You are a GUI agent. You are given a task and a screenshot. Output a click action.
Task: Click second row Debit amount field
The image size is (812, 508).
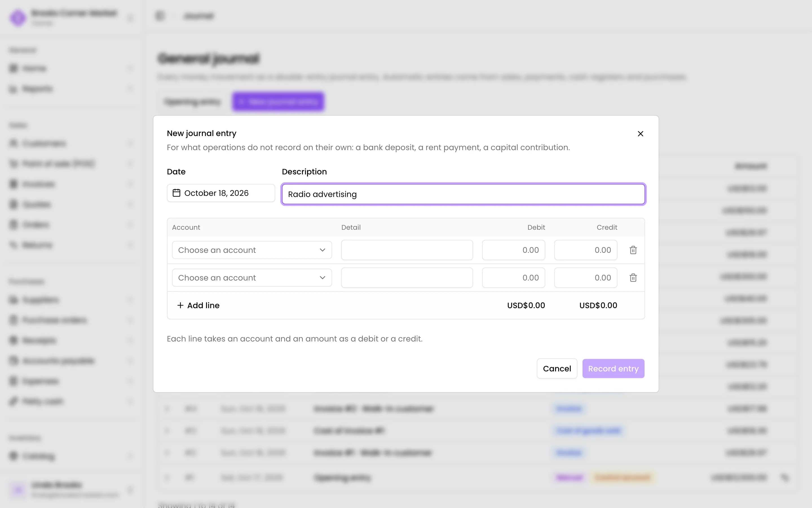[513, 277]
